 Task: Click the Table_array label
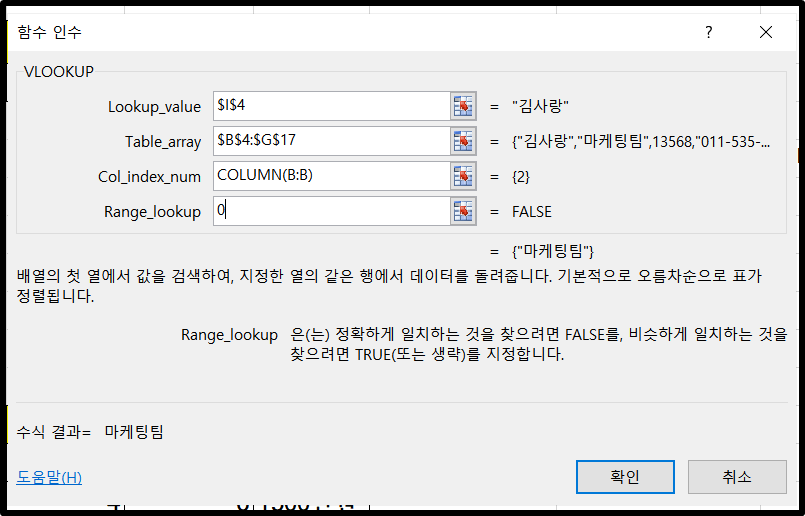tap(163, 142)
